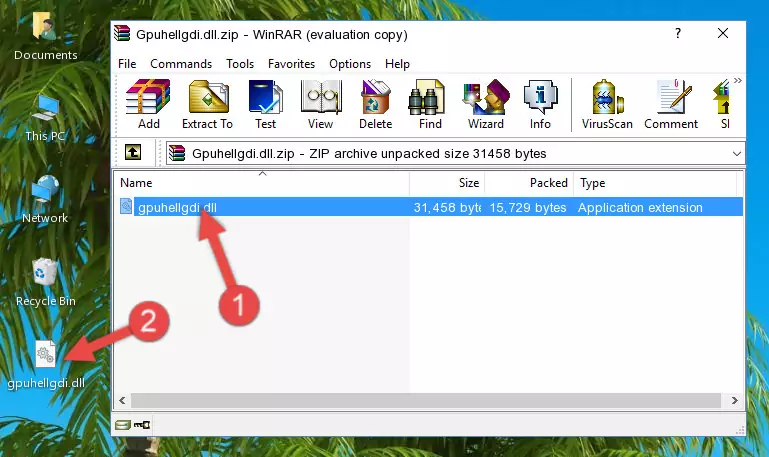
Task: Click horizontal scrollbar right arrow
Action: tap(734, 400)
